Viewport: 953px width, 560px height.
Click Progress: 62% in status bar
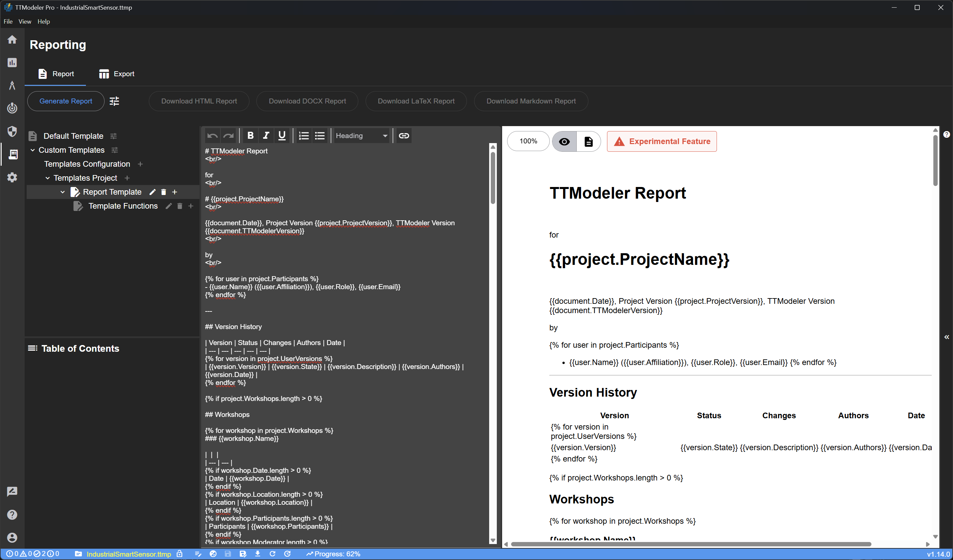click(333, 554)
